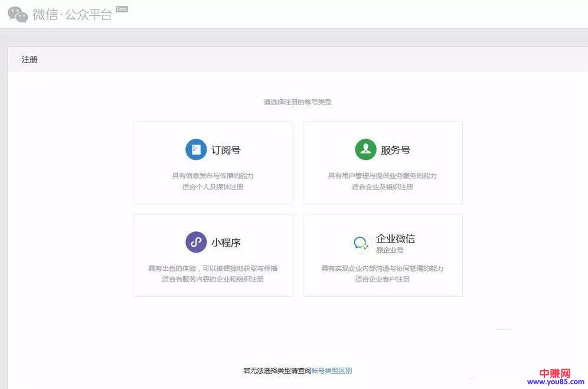Select the 订阅号 account type title
588x389 pixels.
[226, 150]
